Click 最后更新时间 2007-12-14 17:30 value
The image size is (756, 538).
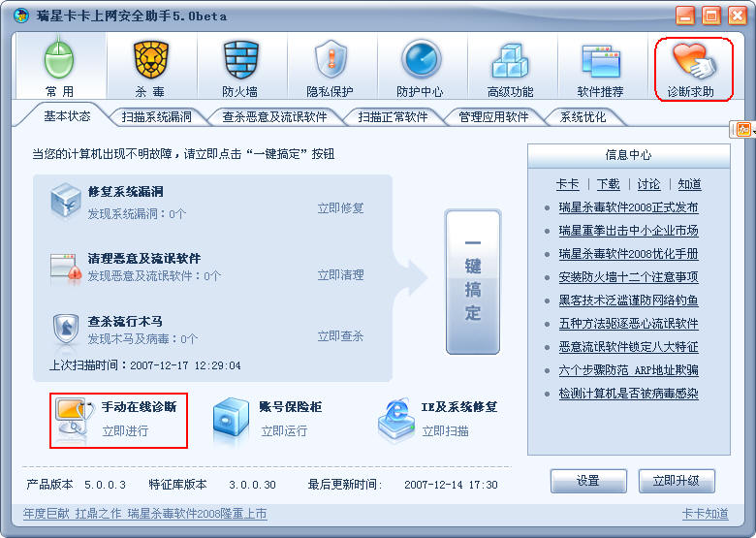[x=451, y=485]
